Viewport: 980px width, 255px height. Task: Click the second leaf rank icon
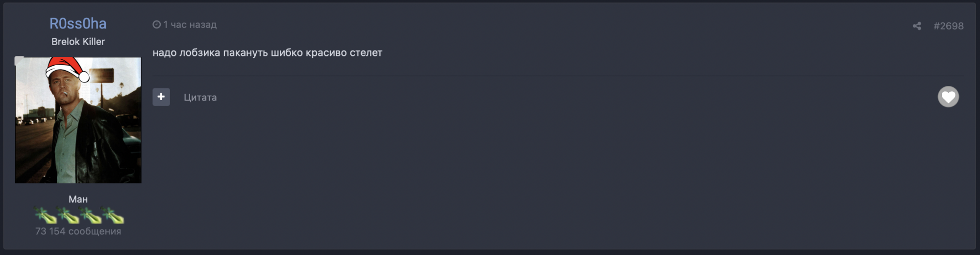(68, 215)
